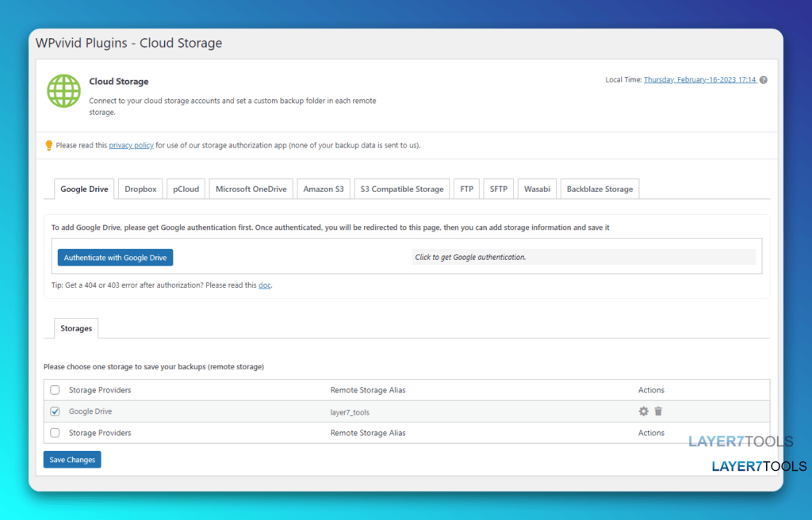This screenshot has height=520, width=812.
Task: Open settings gear for layer7_tools storage
Action: click(643, 411)
